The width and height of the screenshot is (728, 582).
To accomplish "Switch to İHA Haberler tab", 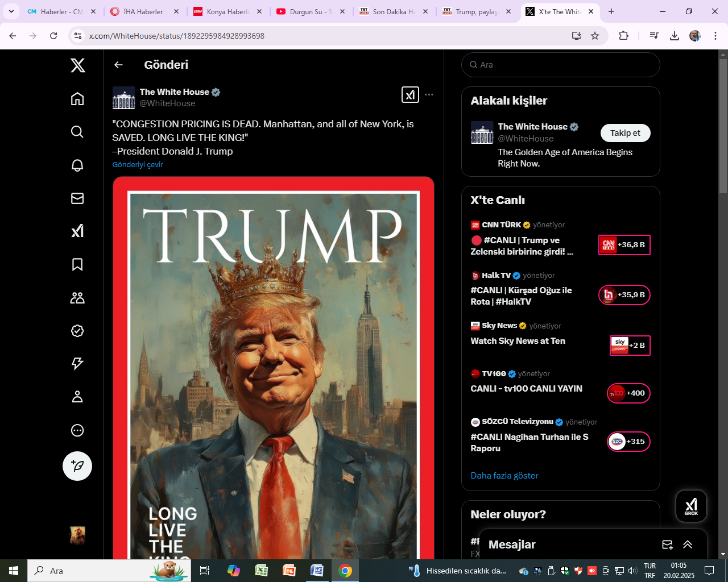I will pyautogui.click(x=144, y=11).
